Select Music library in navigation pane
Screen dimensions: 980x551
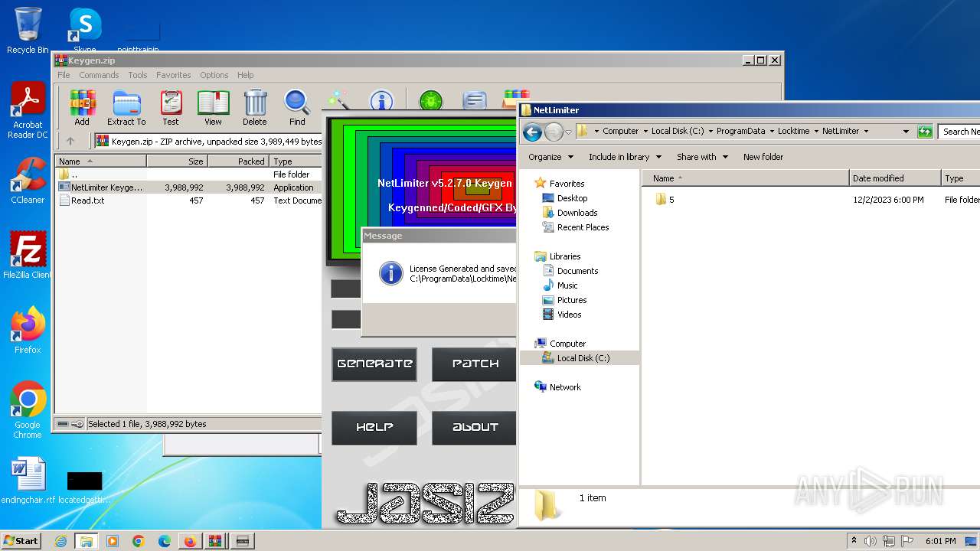(x=560, y=285)
